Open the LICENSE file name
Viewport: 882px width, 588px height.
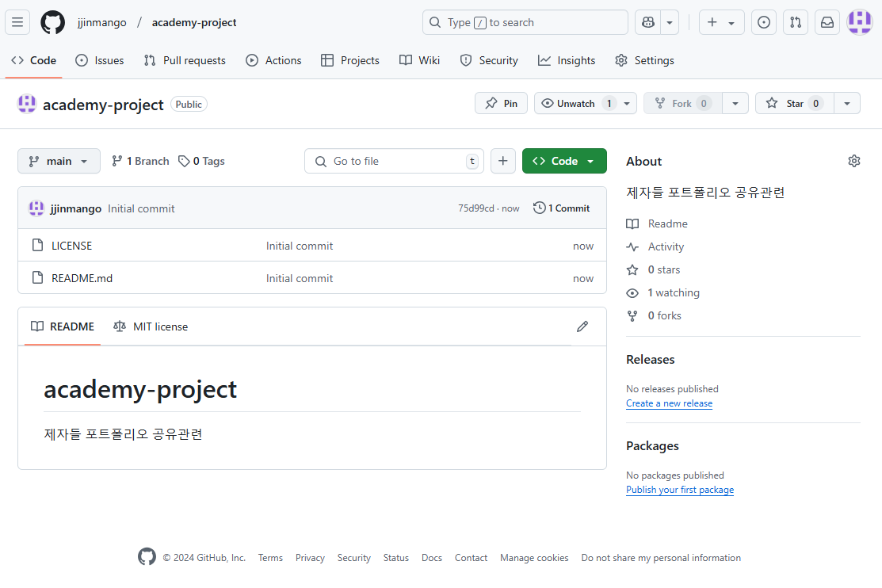(71, 246)
